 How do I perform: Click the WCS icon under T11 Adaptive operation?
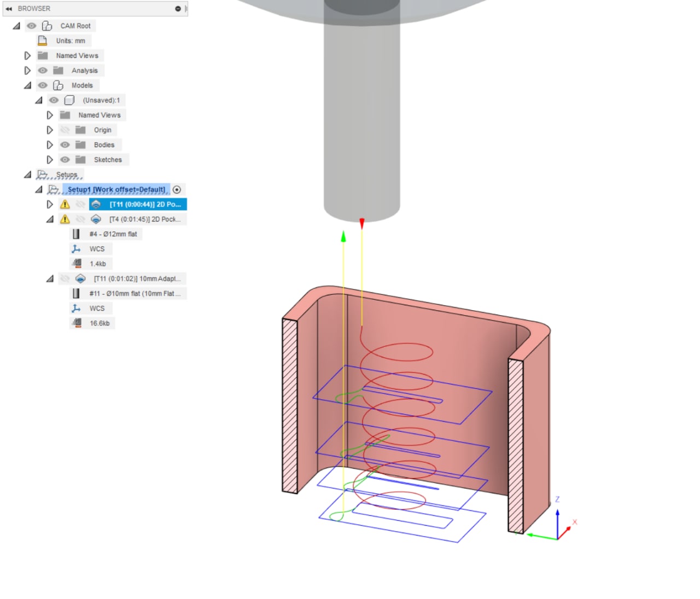[x=76, y=308]
